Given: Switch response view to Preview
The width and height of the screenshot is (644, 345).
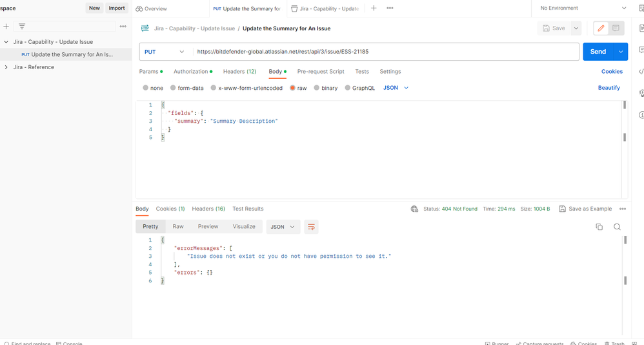Looking at the screenshot, I should (x=208, y=227).
